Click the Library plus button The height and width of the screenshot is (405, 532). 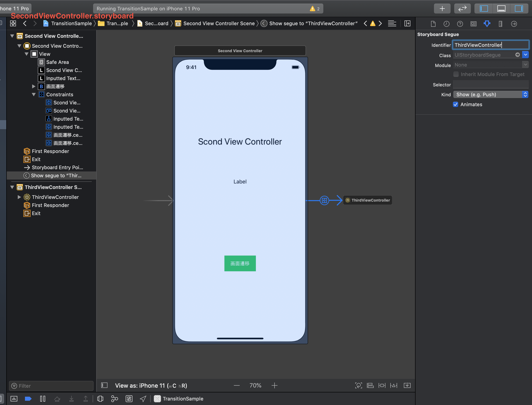(442, 9)
